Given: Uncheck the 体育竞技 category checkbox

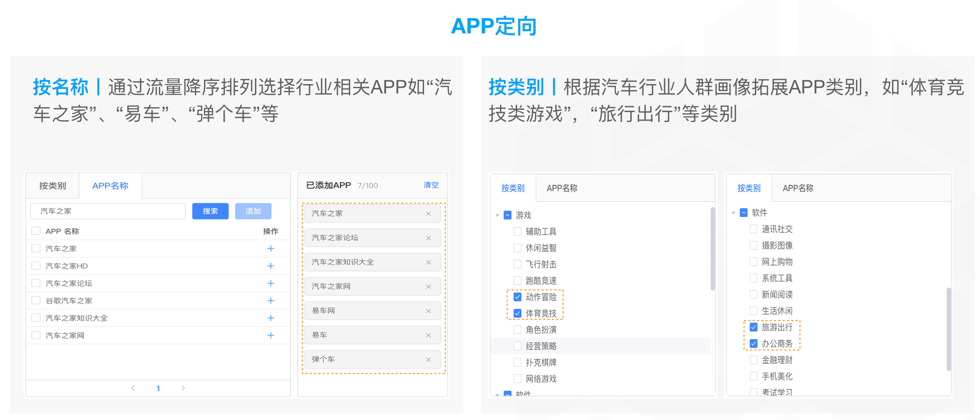Looking at the screenshot, I should [518, 313].
